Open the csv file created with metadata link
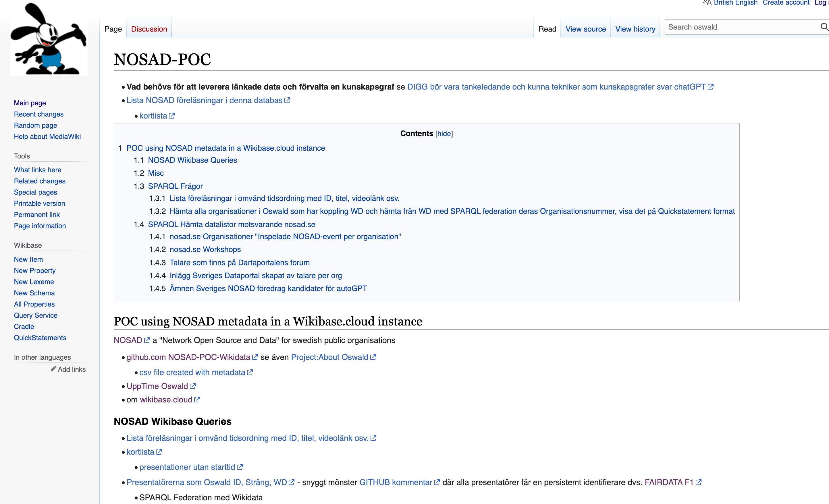This screenshot has height=504, width=829. pos(192,373)
